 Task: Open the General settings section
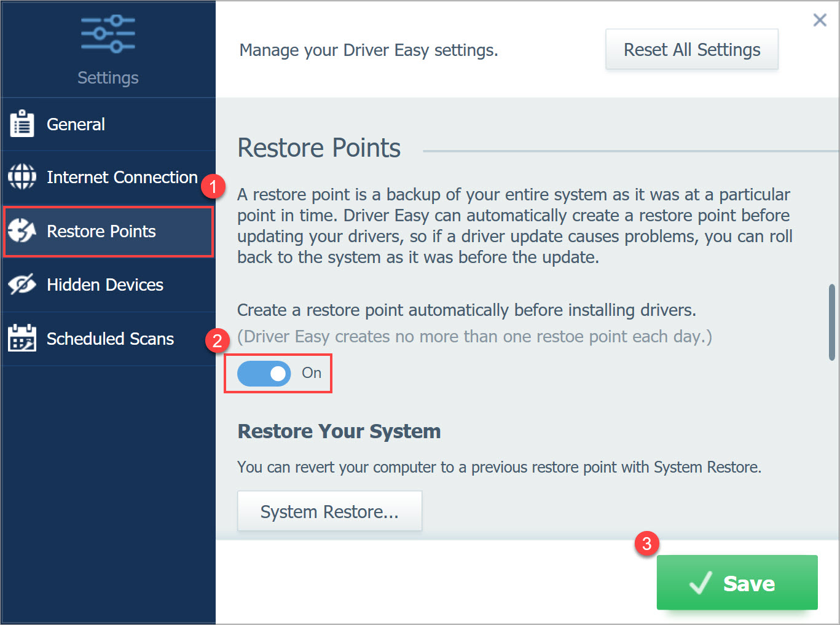pyautogui.click(x=76, y=123)
